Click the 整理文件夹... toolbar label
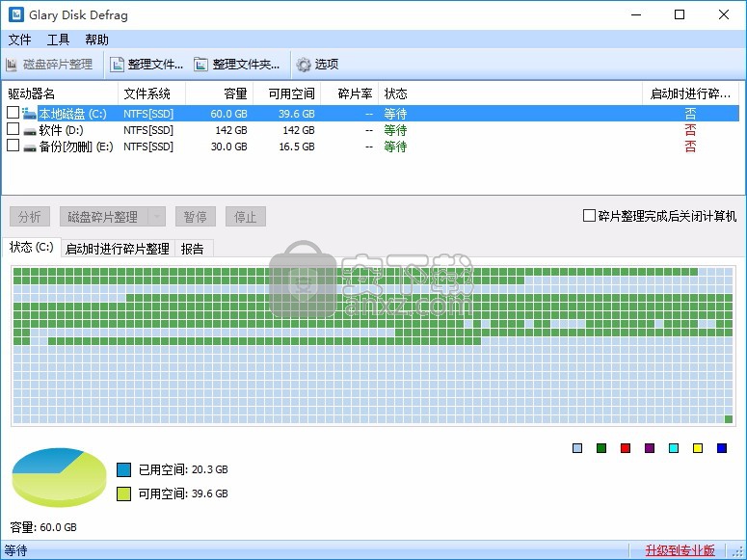Screen dimensions: 747x560 [247, 65]
